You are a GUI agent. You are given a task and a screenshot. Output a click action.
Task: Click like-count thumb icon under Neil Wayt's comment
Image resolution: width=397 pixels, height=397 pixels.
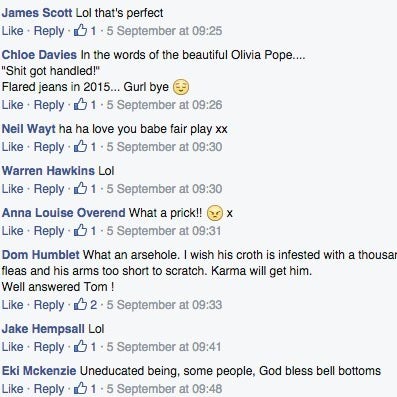(80, 147)
